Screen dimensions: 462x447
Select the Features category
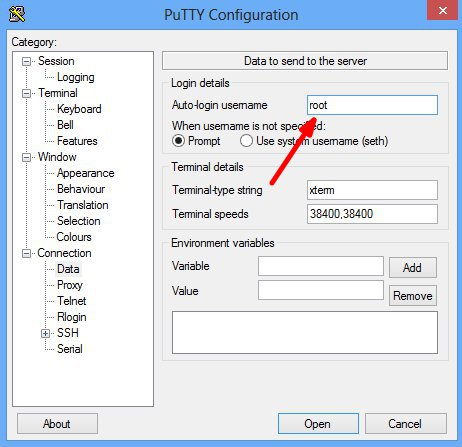pos(77,141)
